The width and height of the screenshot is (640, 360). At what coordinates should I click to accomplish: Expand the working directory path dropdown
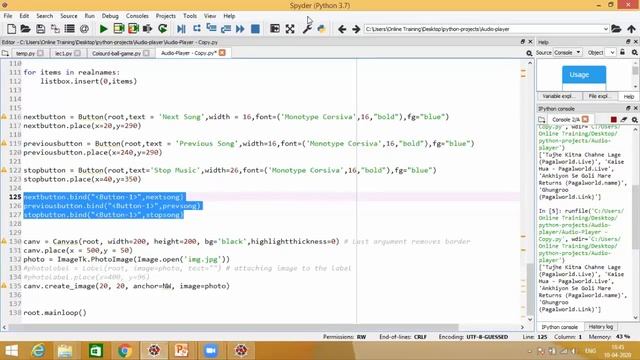pyautogui.click(x=606, y=29)
